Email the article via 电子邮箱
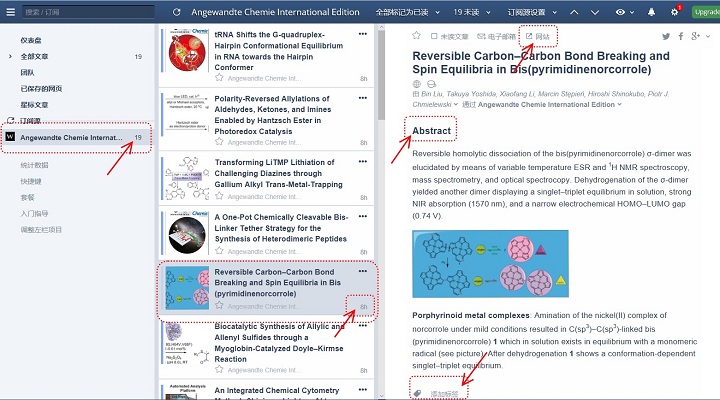This screenshot has width=720, height=400. pyautogui.click(x=496, y=36)
